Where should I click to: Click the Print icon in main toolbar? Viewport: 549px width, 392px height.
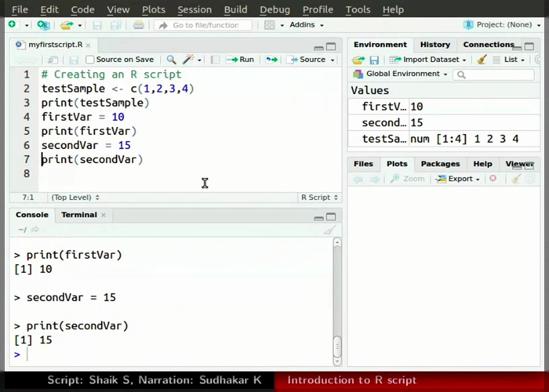tap(139, 25)
